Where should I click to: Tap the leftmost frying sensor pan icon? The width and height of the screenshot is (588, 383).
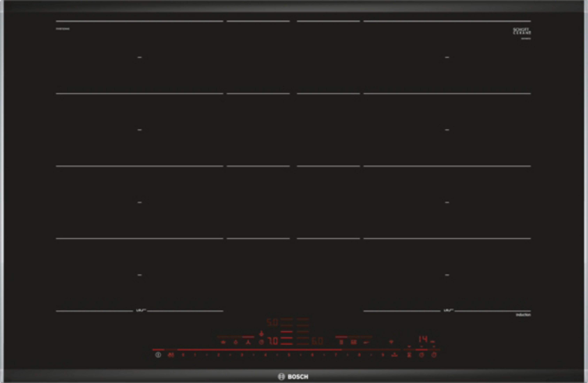[223, 342]
